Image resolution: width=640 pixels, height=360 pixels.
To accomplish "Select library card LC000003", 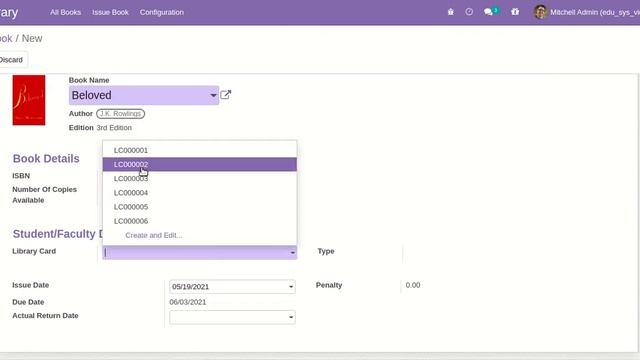I will pyautogui.click(x=200, y=179).
